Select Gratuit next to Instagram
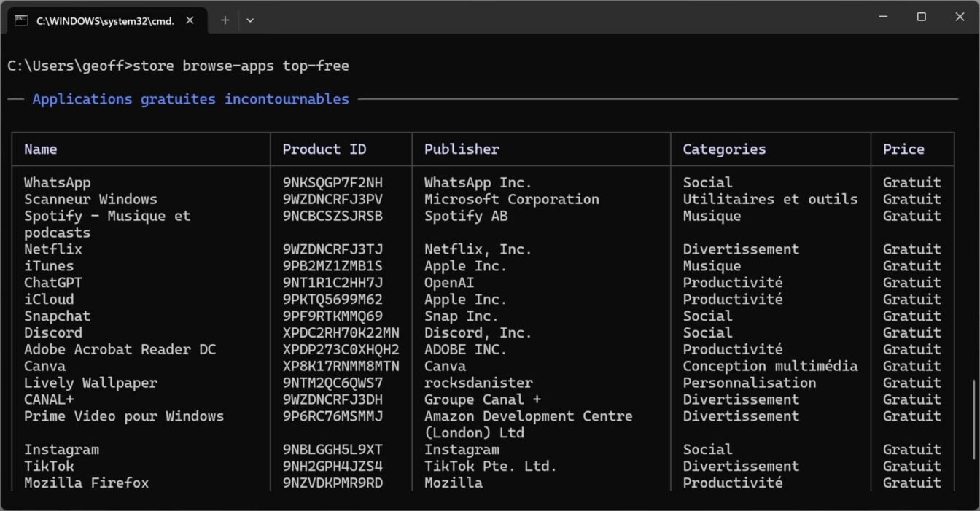Screen dimensions: 980x511 [912, 449]
